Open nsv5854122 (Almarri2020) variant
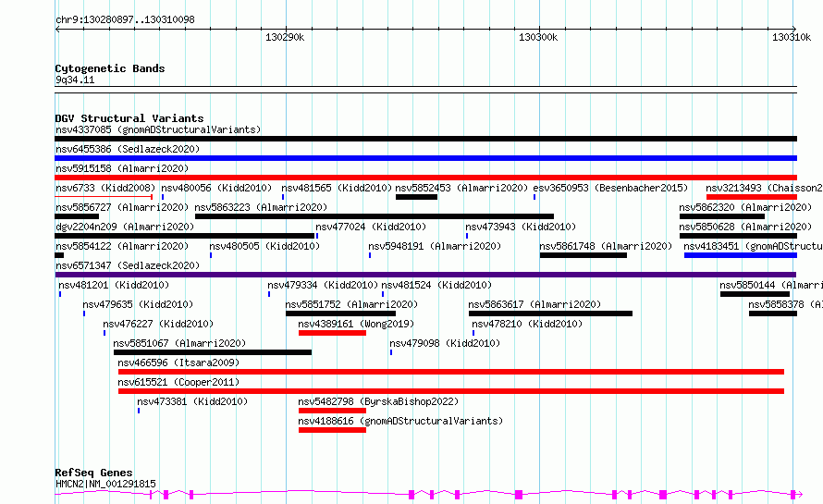 click(x=122, y=246)
